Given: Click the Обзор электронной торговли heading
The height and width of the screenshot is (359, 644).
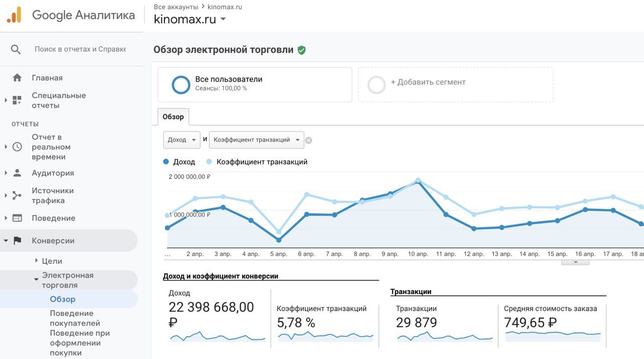Looking at the screenshot, I should tap(223, 50).
